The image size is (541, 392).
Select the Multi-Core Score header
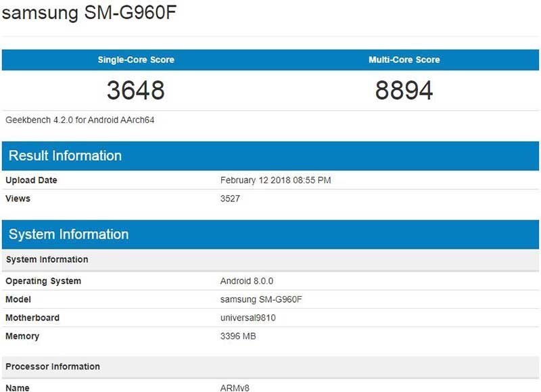pos(404,59)
